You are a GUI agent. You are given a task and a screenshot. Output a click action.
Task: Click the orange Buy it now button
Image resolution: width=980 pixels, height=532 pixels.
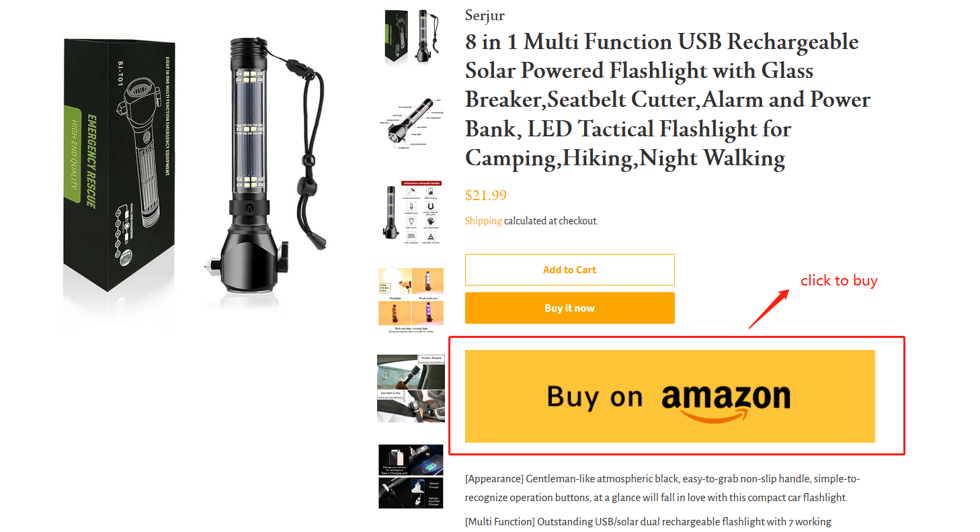[x=569, y=308]
